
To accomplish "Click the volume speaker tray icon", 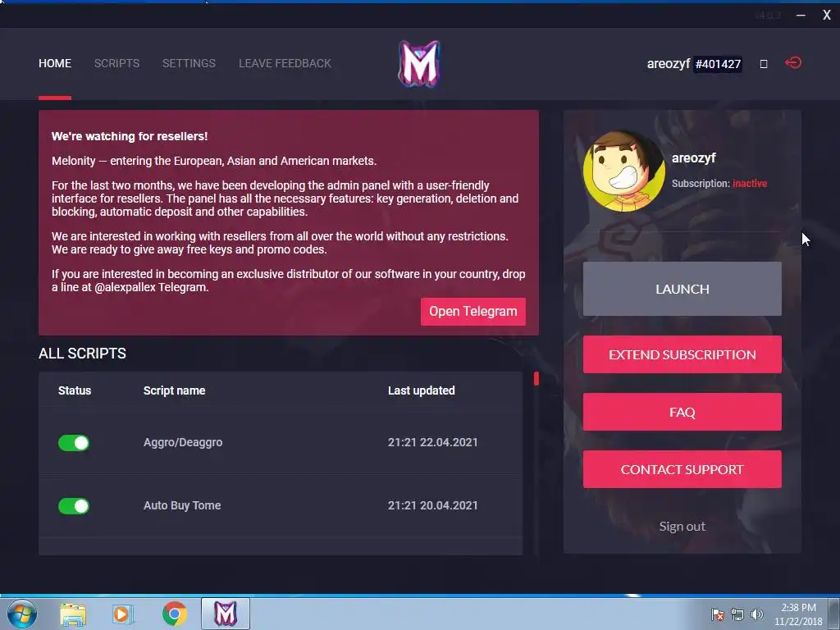I will 757,614.
